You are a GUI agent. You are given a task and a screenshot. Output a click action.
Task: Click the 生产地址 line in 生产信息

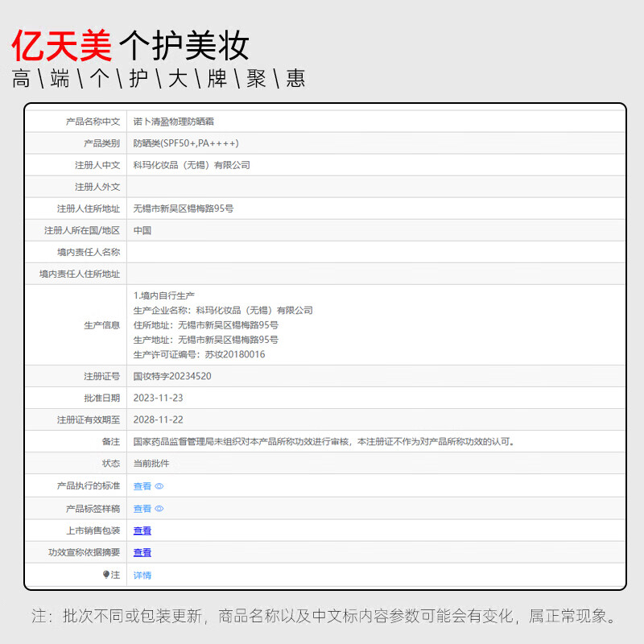click(x=206, y=340)
